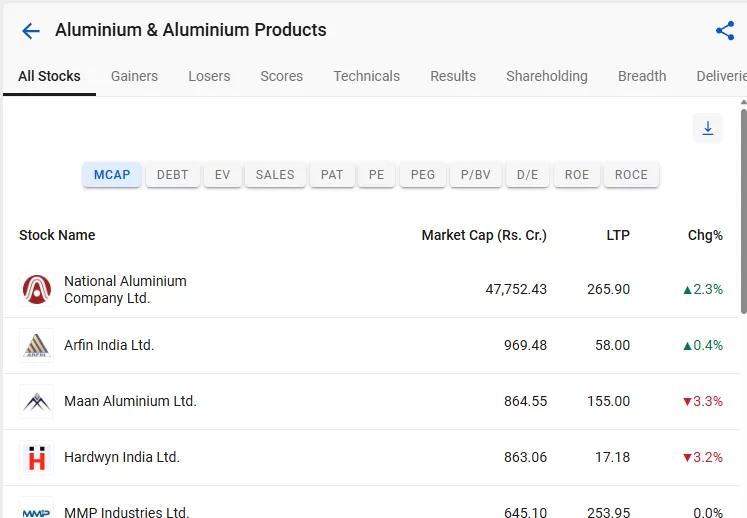Click the Aluminium & Aluminium Products title

[x=191, y=30]
